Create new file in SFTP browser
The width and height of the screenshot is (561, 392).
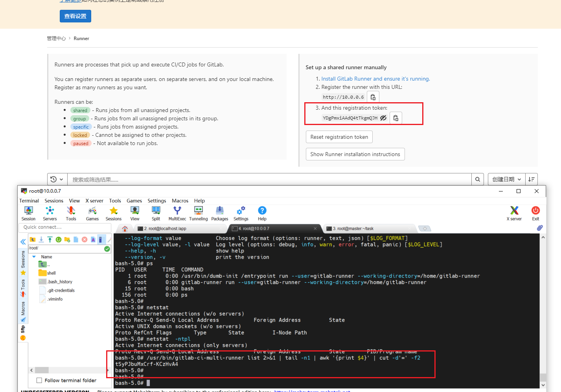click(x=76, y=239)
